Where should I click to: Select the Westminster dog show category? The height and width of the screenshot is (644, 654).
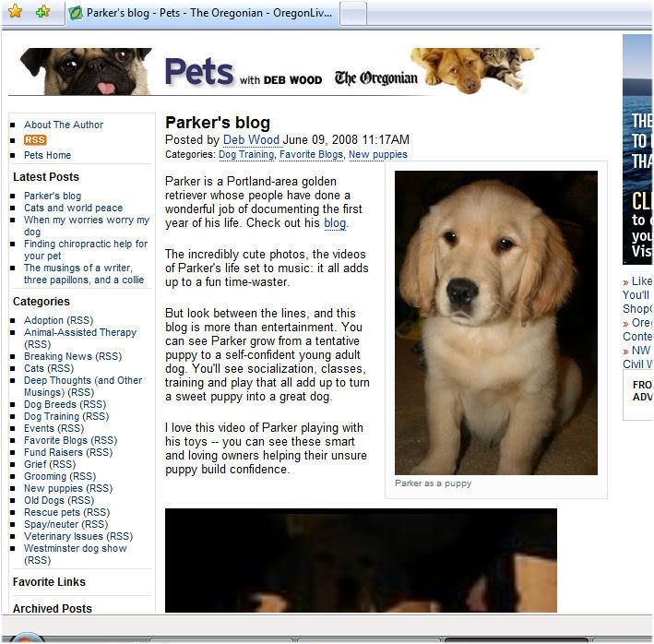click(x=75, y=548)
